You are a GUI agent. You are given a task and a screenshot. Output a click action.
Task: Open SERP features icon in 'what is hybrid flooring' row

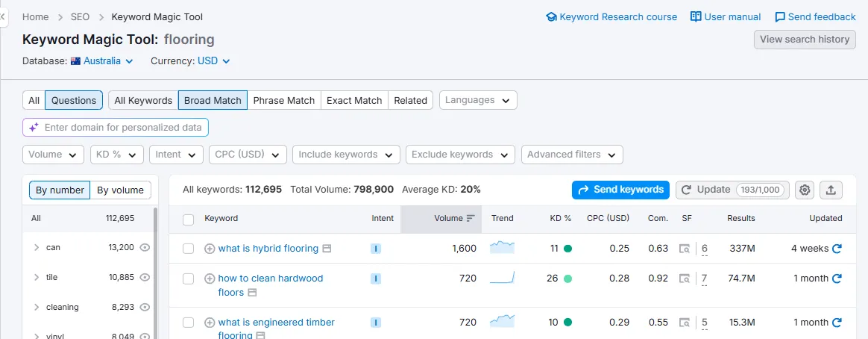click(x=685, y=249)
